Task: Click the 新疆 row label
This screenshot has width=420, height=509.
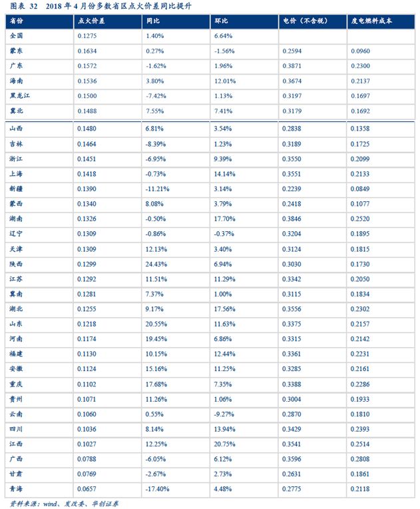Action: 17,189
